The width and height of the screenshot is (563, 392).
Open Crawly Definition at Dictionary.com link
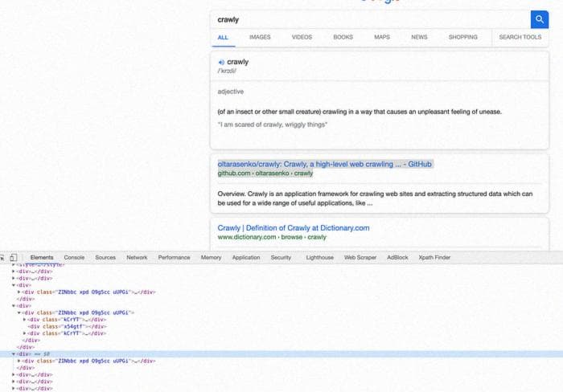(x=294, y=228)
